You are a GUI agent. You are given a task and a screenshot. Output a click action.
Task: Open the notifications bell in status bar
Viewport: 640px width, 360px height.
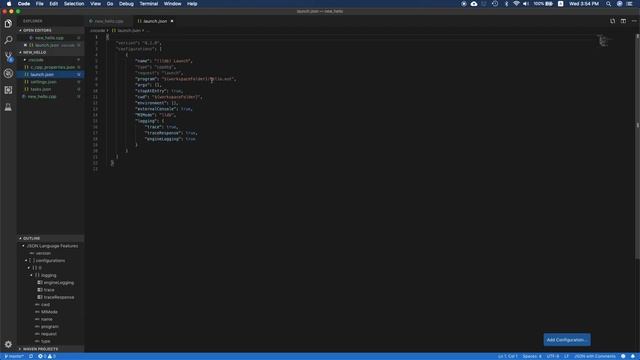(633, 356)
